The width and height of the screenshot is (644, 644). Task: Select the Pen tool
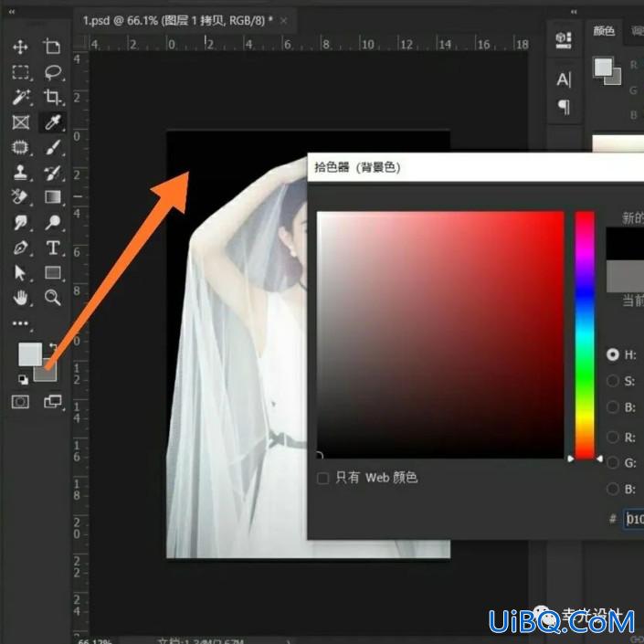coord(20,248)
